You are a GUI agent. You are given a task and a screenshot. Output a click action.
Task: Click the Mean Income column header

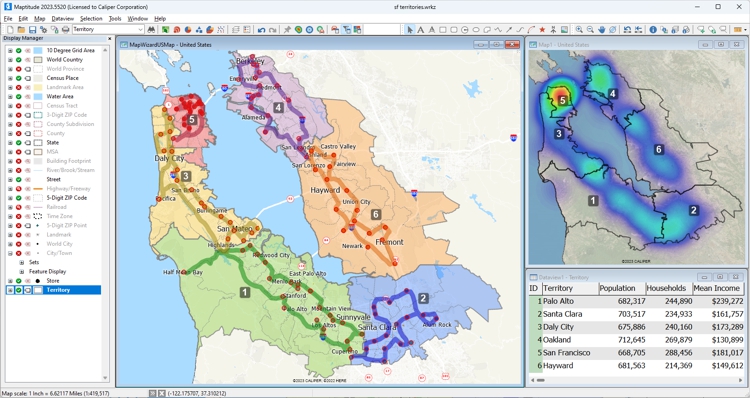(718, 288)
